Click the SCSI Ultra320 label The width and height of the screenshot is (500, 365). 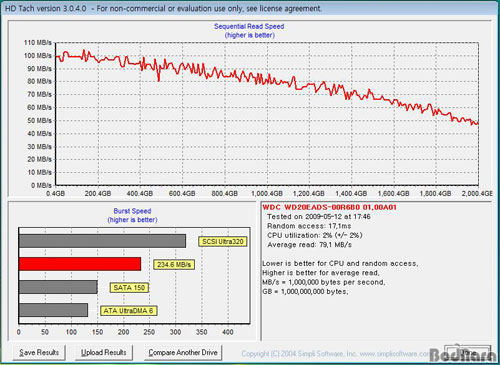tap(223, 241)
